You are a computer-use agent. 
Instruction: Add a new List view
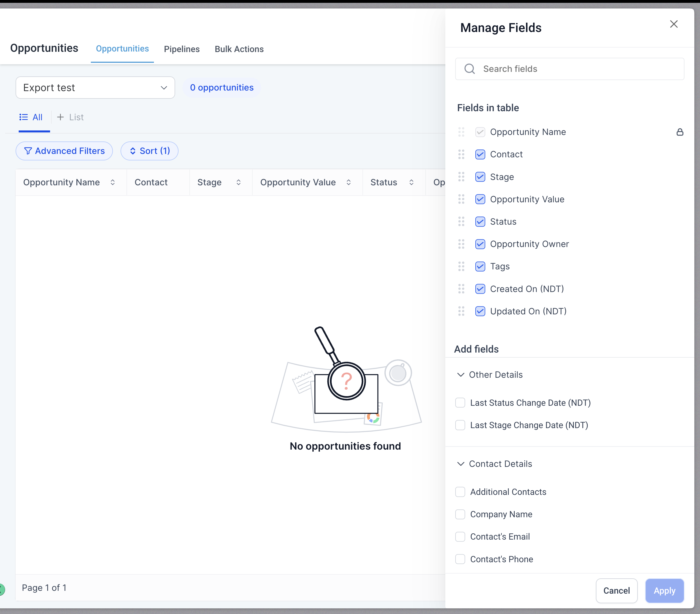click(70, 117)
